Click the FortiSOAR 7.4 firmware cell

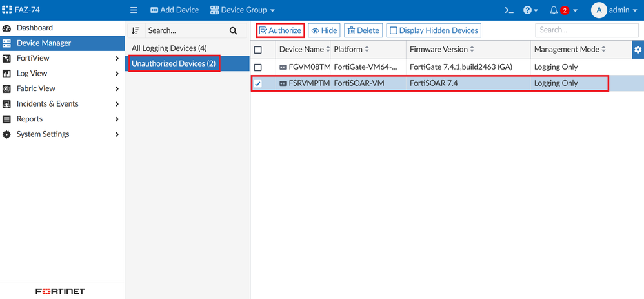coord(434,83)
